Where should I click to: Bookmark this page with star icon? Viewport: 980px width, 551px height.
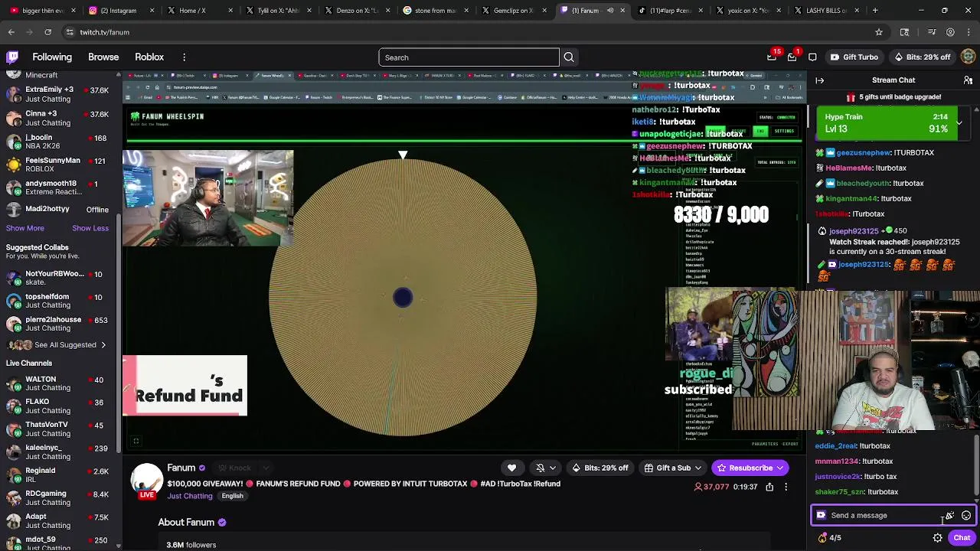[x=879, y=32]
